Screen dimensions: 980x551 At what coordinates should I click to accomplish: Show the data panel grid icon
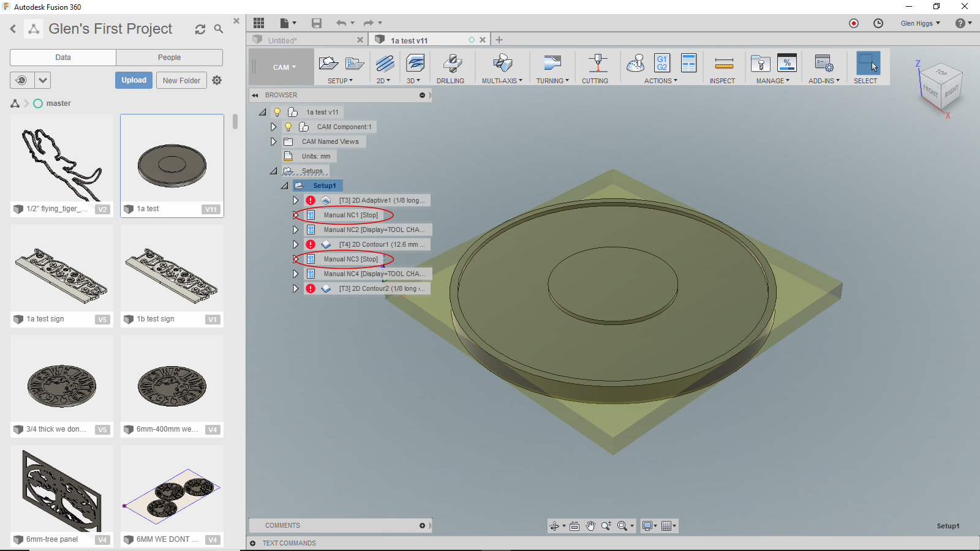259,23
